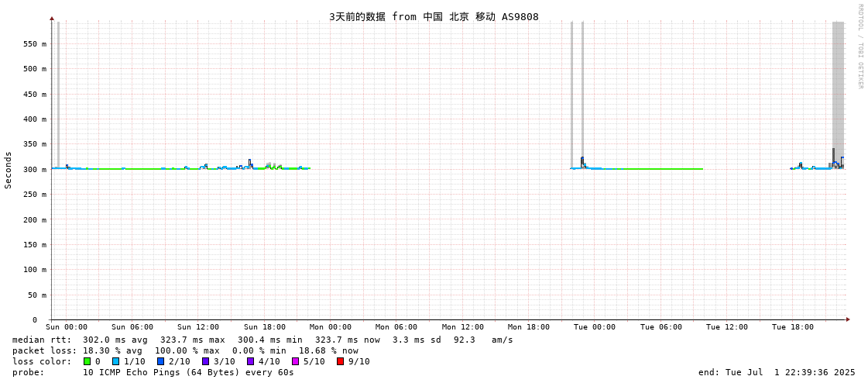Click the '200 m' y-axis tick label

click(x=36, y=219)
